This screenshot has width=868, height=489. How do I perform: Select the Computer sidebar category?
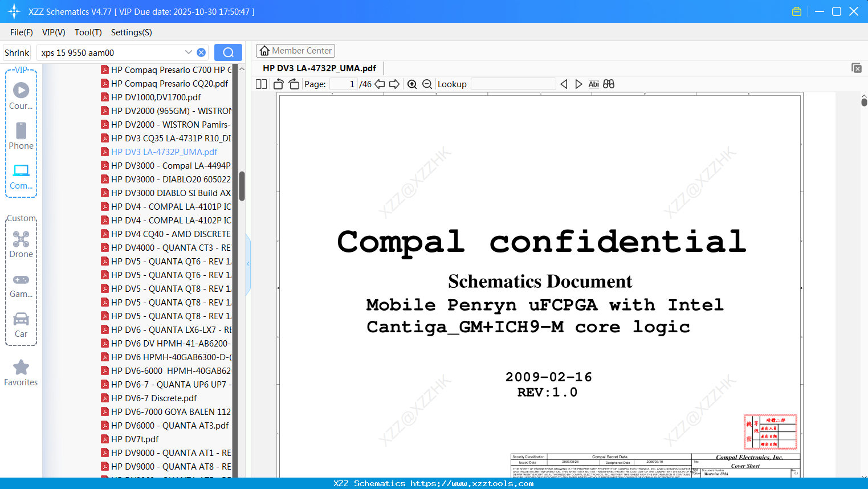[x=21, y=176]
